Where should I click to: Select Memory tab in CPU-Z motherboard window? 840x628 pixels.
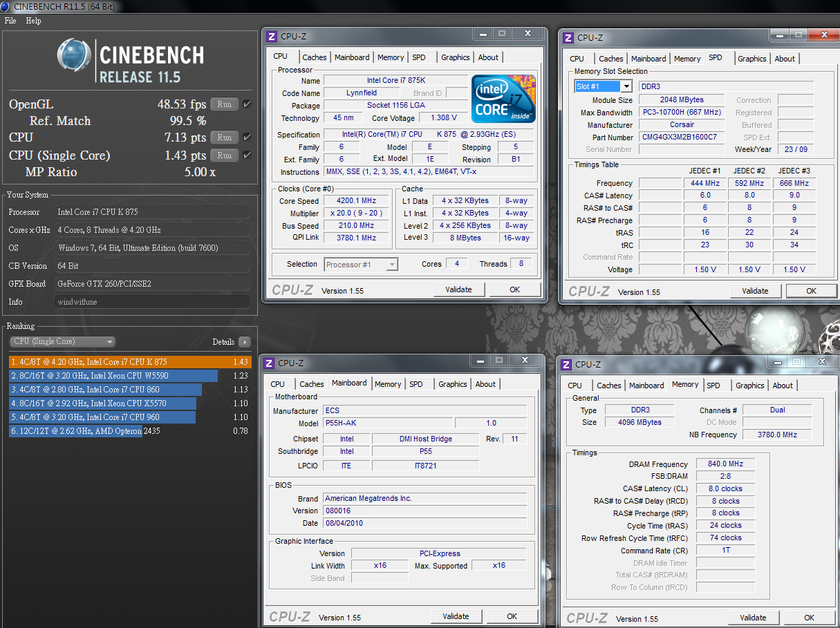pos(388,384)
